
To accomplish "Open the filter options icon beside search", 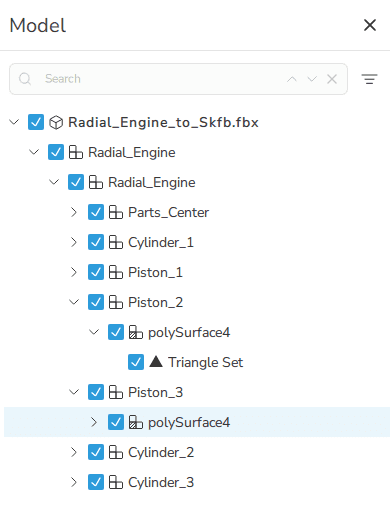I will coord(369,79).
